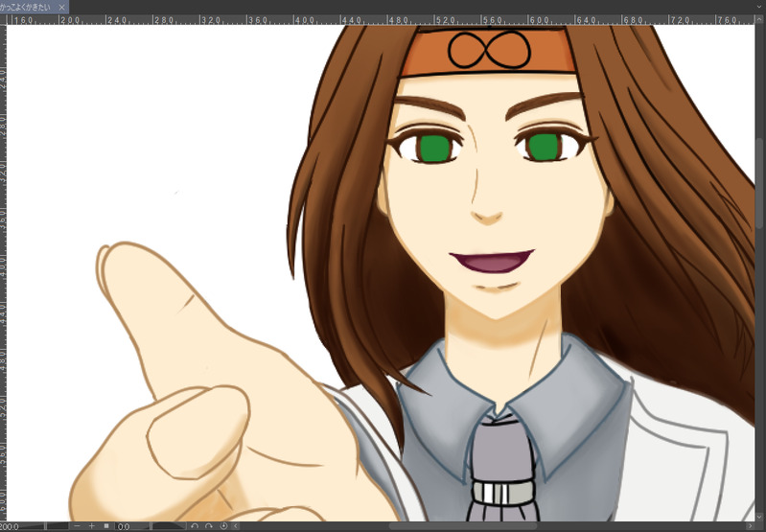
Task: Rotate canvas right icon
Action: point(209,526)
